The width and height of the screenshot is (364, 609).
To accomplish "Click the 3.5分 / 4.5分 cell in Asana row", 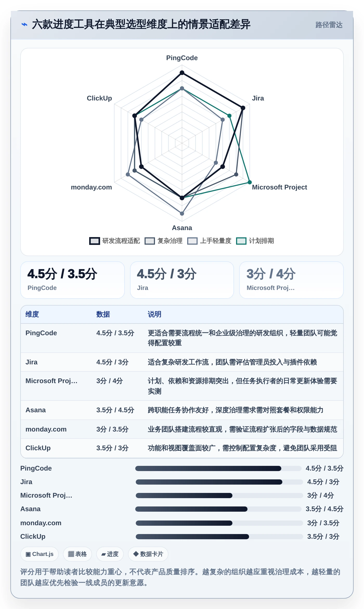I will click(x=115, y=410).
